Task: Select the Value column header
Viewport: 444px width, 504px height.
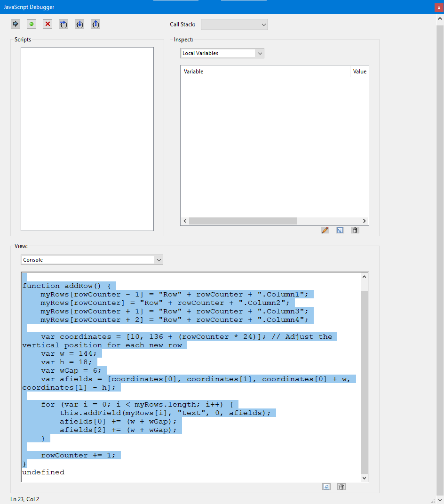Action: (359, 71)
